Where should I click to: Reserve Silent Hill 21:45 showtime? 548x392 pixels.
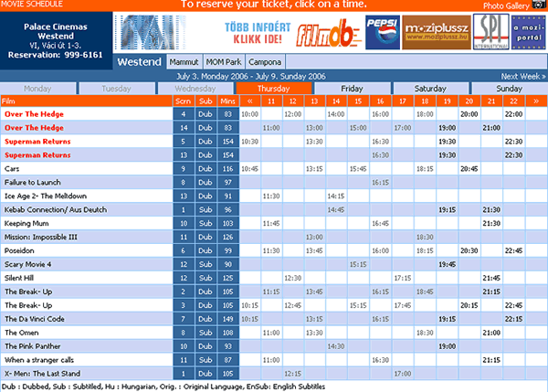[x=491, y=278]
